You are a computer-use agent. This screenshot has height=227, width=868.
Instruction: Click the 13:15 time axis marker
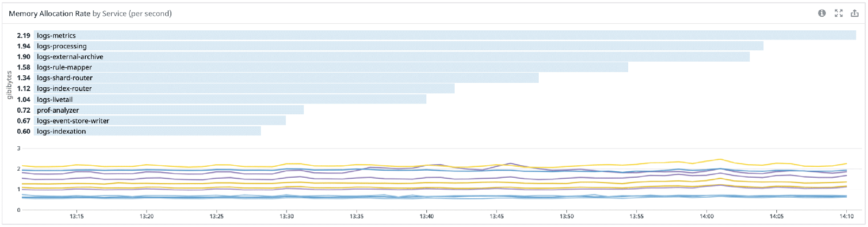76,216
